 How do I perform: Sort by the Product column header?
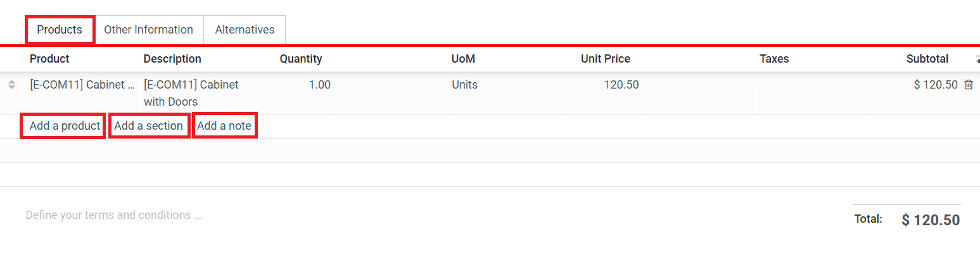point(49,59)
